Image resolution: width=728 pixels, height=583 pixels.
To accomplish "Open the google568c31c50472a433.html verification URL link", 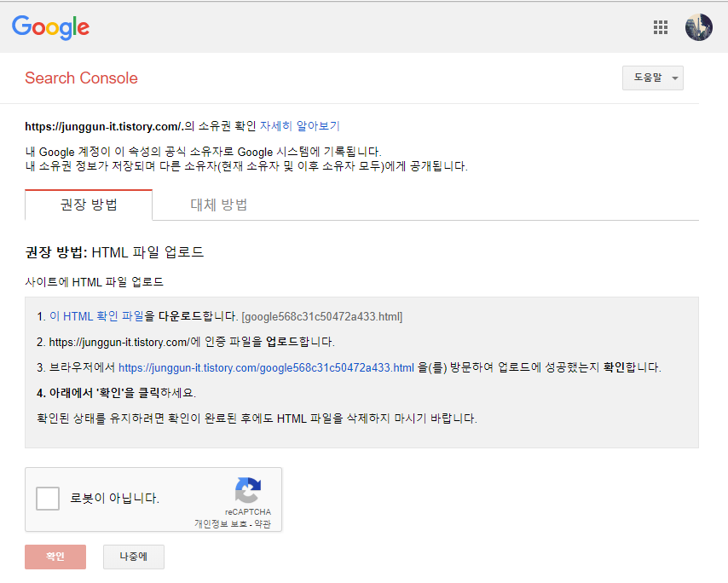I will point(266,368).
